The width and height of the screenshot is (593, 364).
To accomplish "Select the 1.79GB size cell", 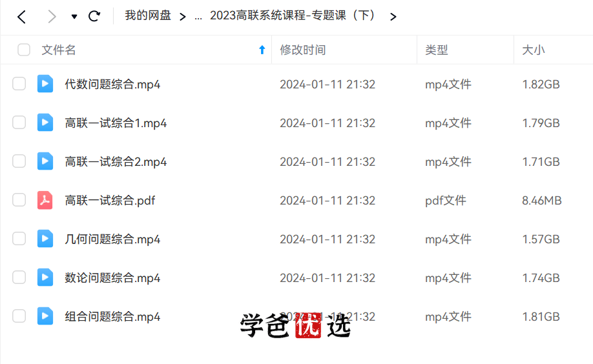I will (541, 123).
